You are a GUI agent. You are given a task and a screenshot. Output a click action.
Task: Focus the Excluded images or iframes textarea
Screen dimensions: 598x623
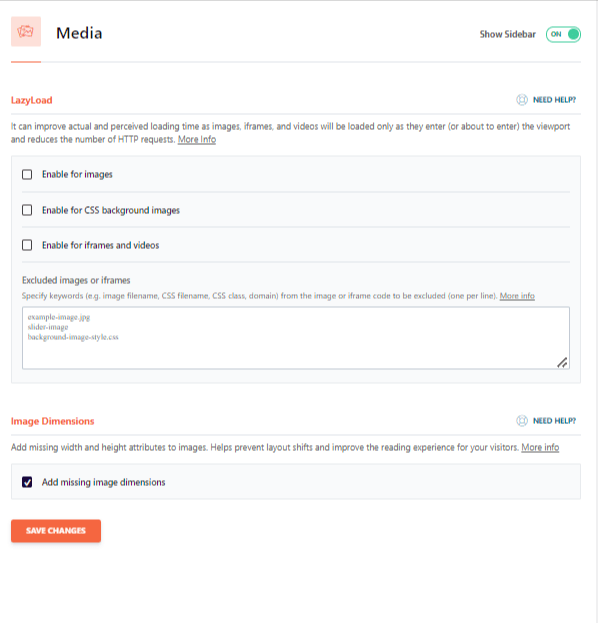pos(296,338)
